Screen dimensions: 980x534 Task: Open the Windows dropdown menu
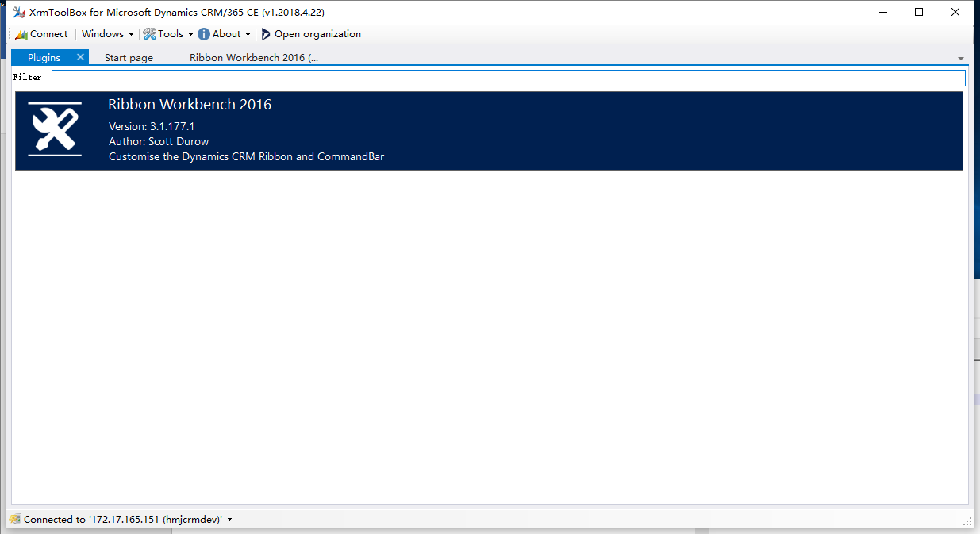pyautogui.click(x=107, y=34)
